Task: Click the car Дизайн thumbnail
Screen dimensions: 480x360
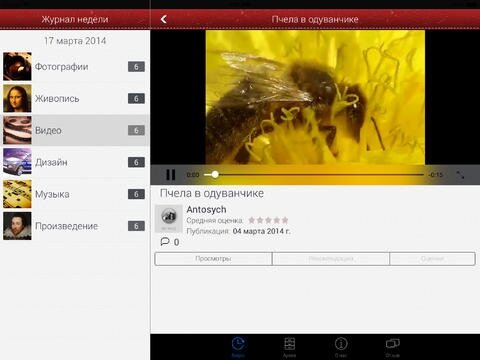Action: 17,162
